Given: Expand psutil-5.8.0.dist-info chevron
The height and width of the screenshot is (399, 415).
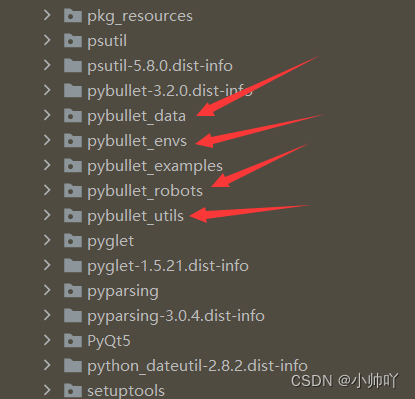Looking at the screenshot, I should coord(47,65).
